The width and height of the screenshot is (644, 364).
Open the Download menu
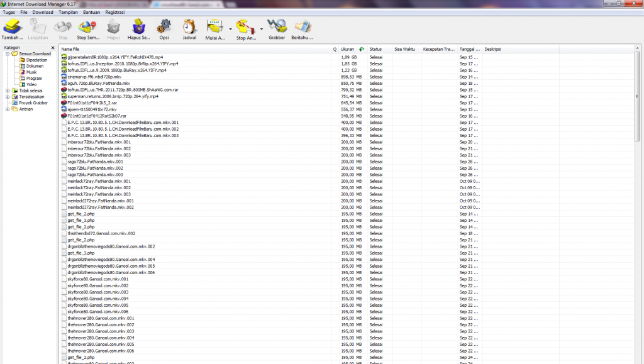(x=43, y=13)
